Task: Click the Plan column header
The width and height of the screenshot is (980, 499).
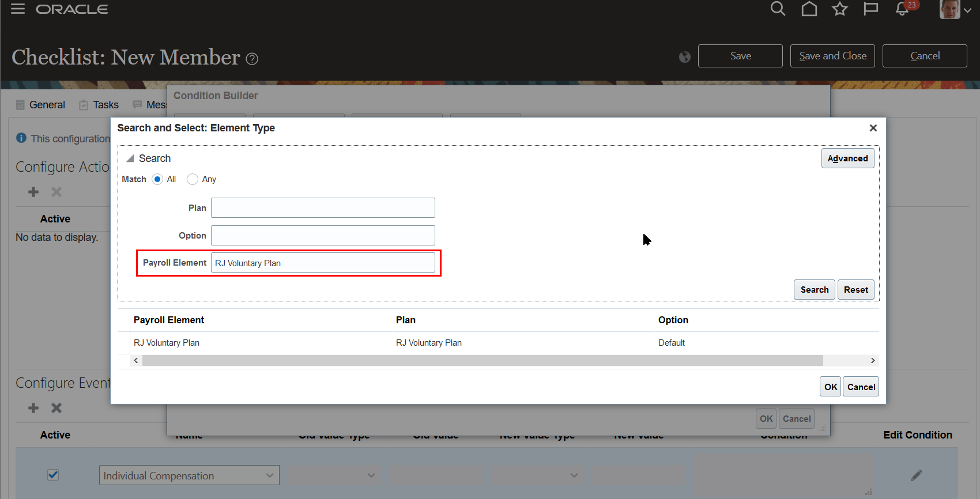Action: pyautogui.click(x=406, y=320)
